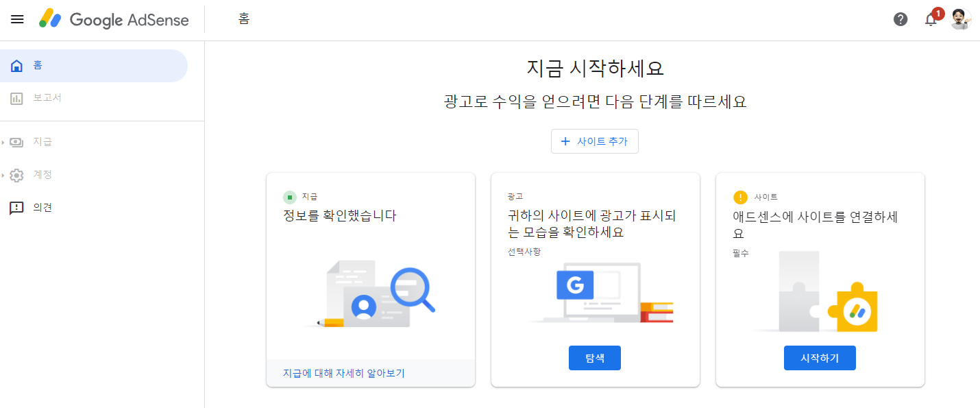Click the 의견 feedback icon

(16, 208)
